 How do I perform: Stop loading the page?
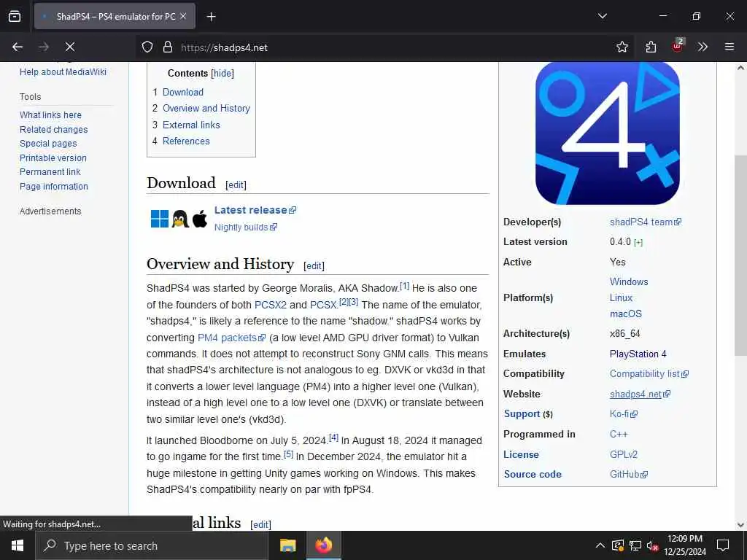[70, 47]
